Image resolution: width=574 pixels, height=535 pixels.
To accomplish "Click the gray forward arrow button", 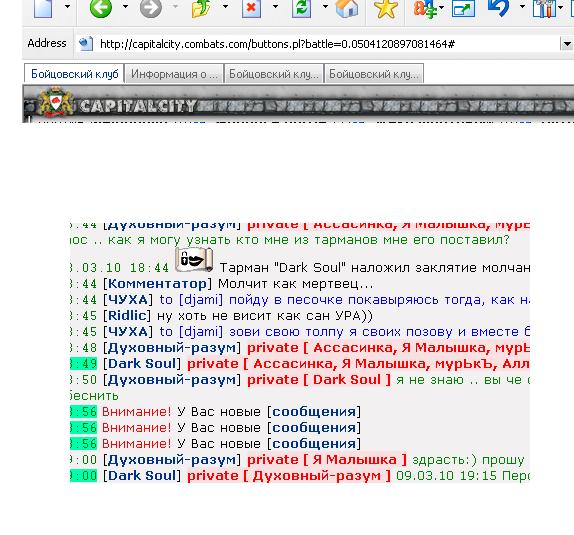I will point(151,8).
